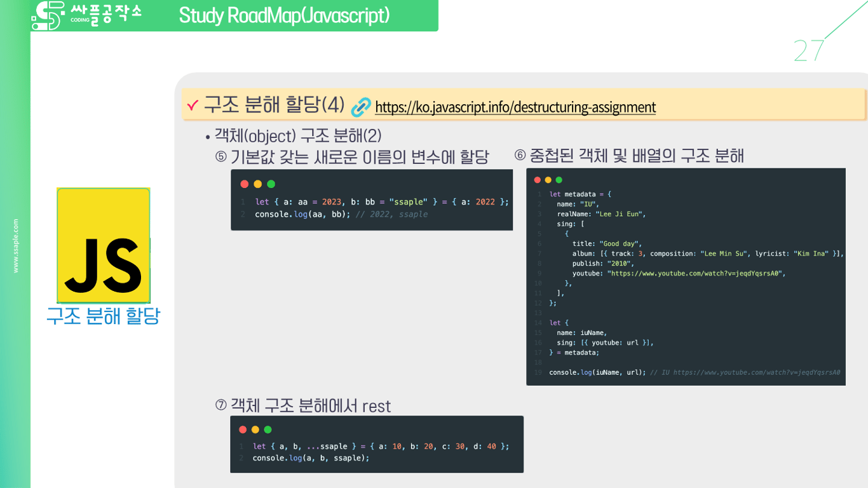The image size is (868, 488).
Task: Toggle the checkmark beside 구조 분해 할당(4)
Action: [194, 105]
